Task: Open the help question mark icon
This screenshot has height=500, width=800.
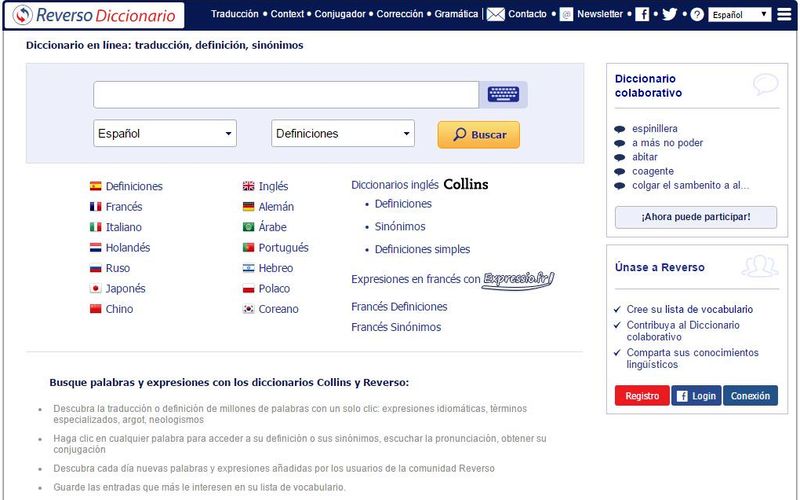Action: click(x=697, y=15)
